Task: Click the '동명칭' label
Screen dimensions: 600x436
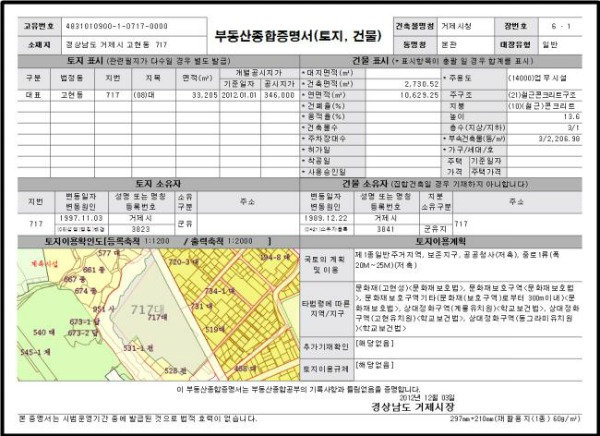Action: (x=415, y=45)
